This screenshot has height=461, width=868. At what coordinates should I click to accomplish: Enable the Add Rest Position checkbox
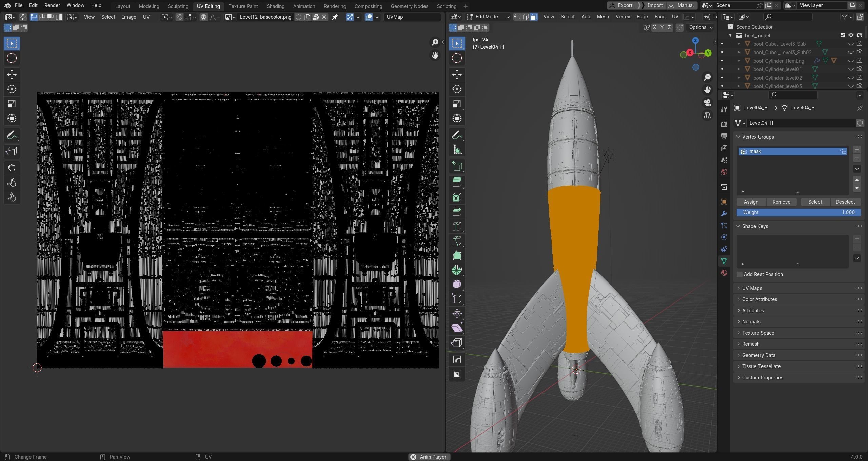point(740,274)
